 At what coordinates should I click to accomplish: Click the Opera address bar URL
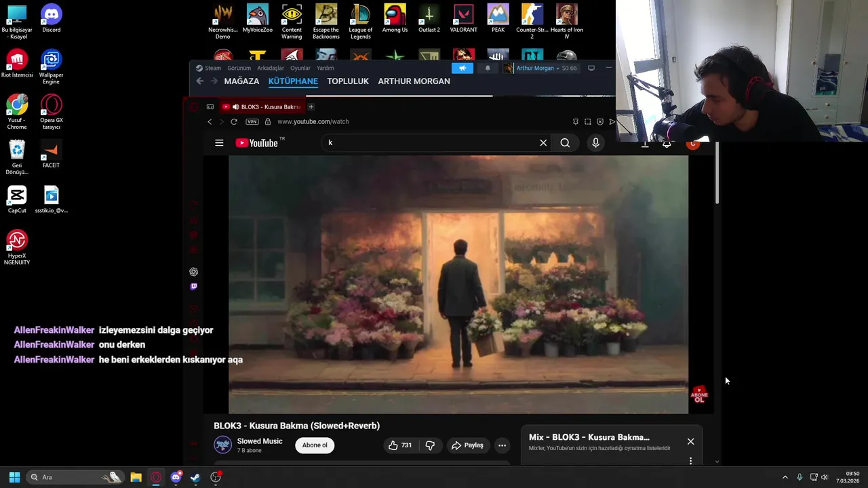click(x=313, y=121)
